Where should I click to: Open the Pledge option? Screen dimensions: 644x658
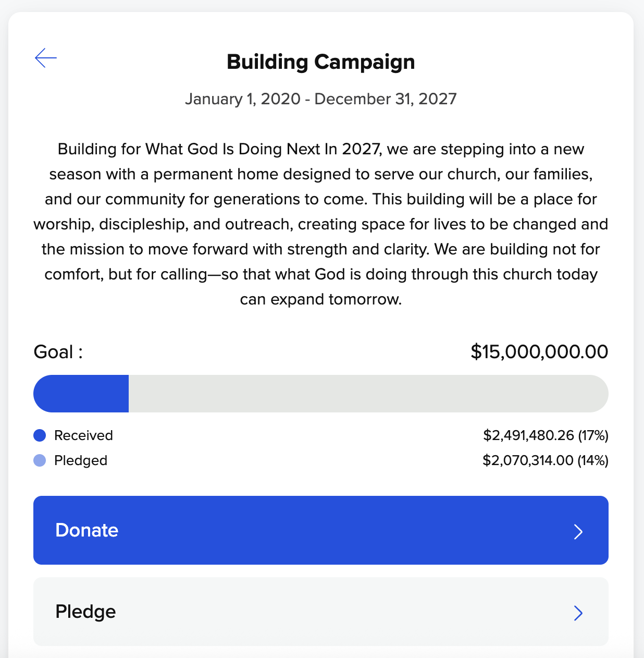pos(320,612)
